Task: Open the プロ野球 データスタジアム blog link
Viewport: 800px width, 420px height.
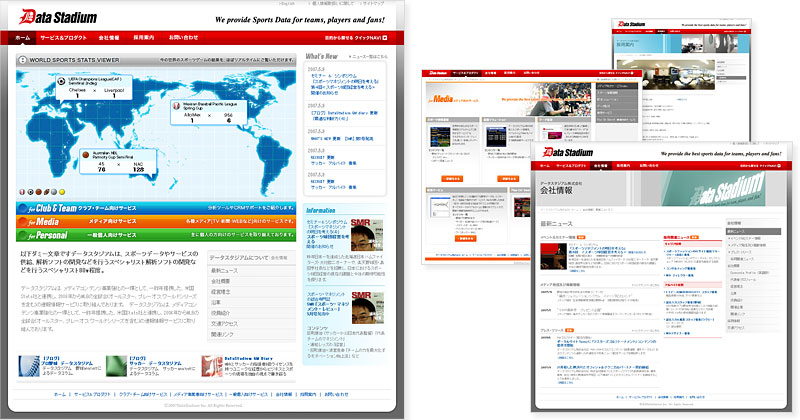Action: point(68,361)
